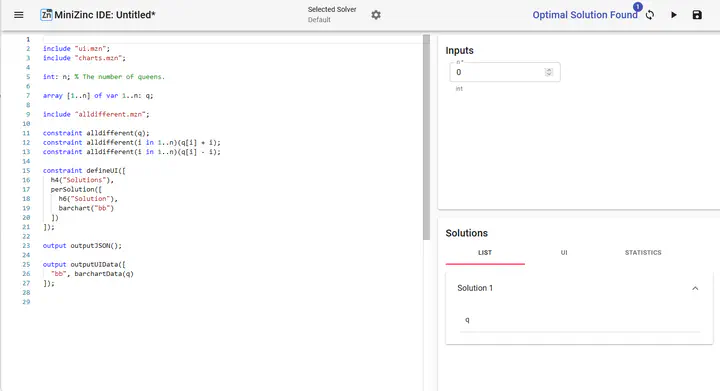Click the MiniZinc IDE: Untitled* title
This screenshot has height=391, width=720.
click(x=105, y=15)
